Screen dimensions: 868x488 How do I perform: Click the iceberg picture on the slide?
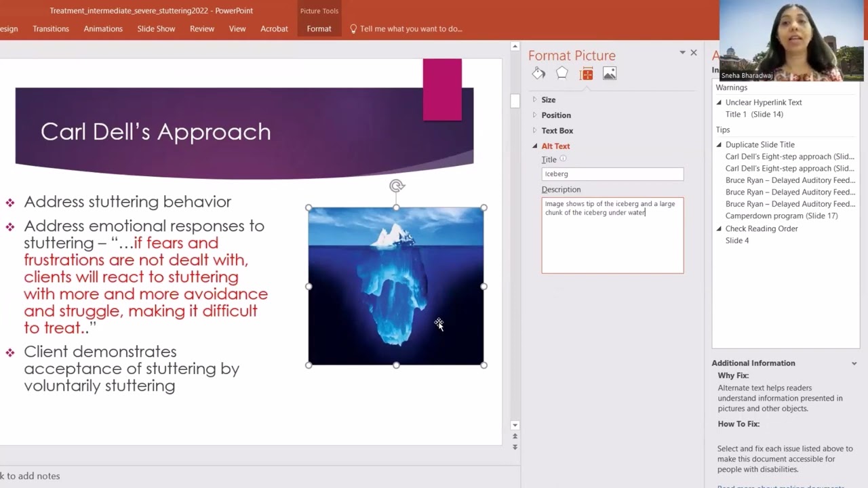point(396,286)
